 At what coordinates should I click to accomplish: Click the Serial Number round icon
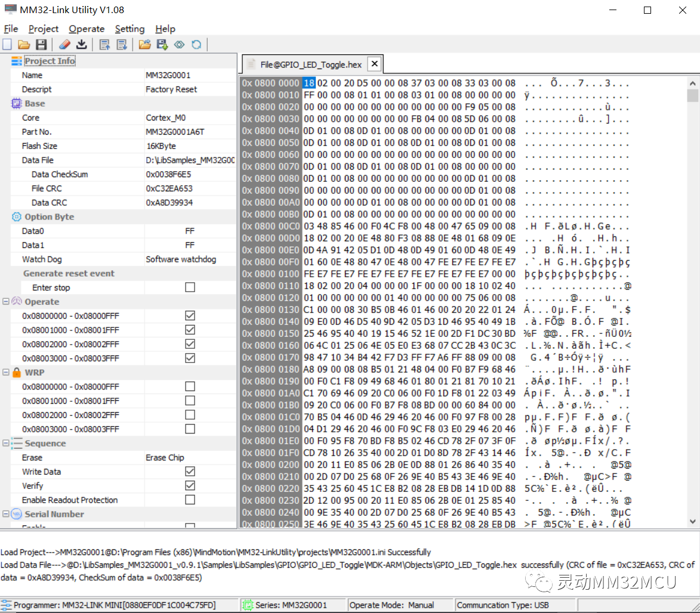coord(17,514)
